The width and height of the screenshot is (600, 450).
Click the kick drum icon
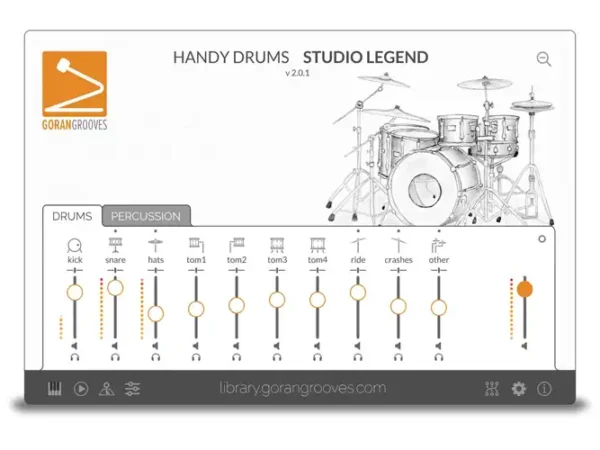75,245
